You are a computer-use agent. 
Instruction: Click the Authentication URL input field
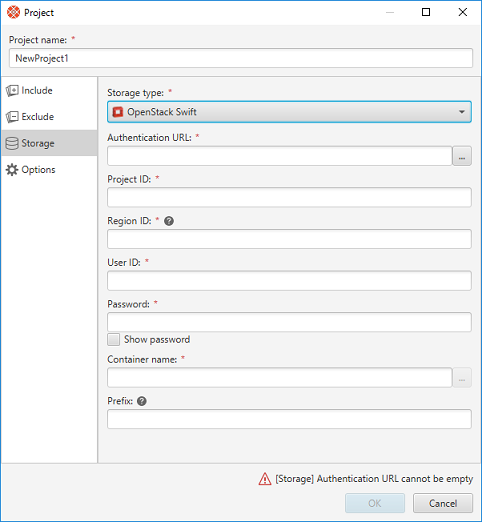279,156
